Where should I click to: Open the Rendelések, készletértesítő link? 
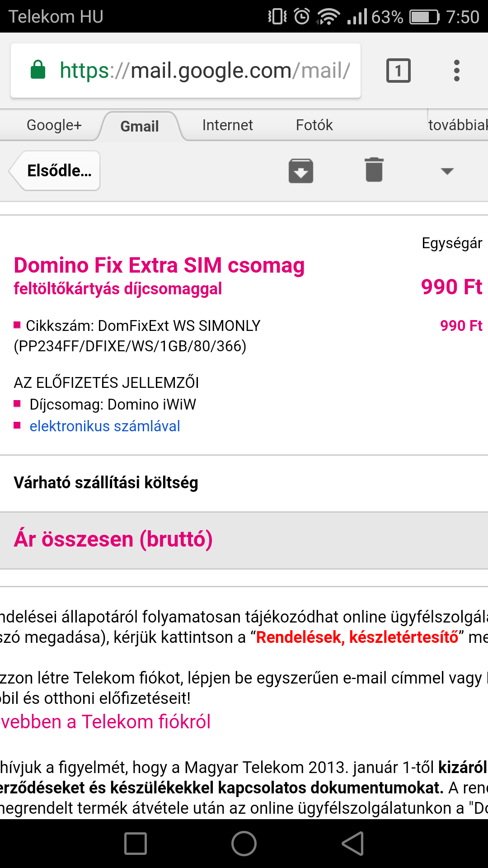point(357,637)
